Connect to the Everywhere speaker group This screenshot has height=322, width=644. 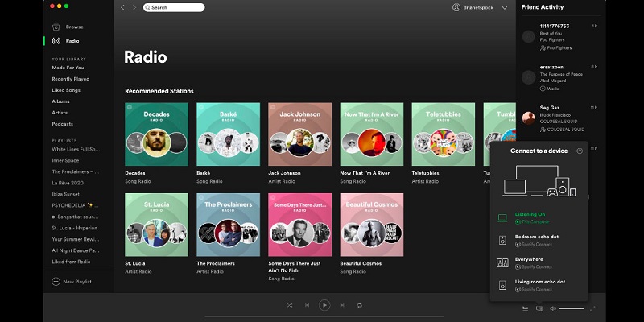(x=539, y=263)
